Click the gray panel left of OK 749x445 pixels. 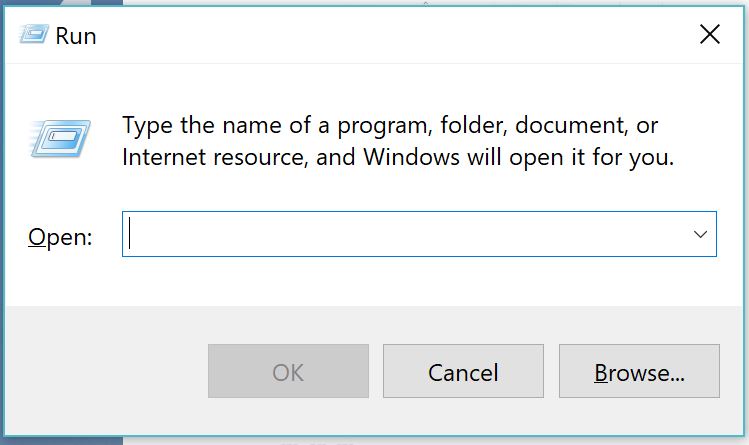tap(105, 371)
